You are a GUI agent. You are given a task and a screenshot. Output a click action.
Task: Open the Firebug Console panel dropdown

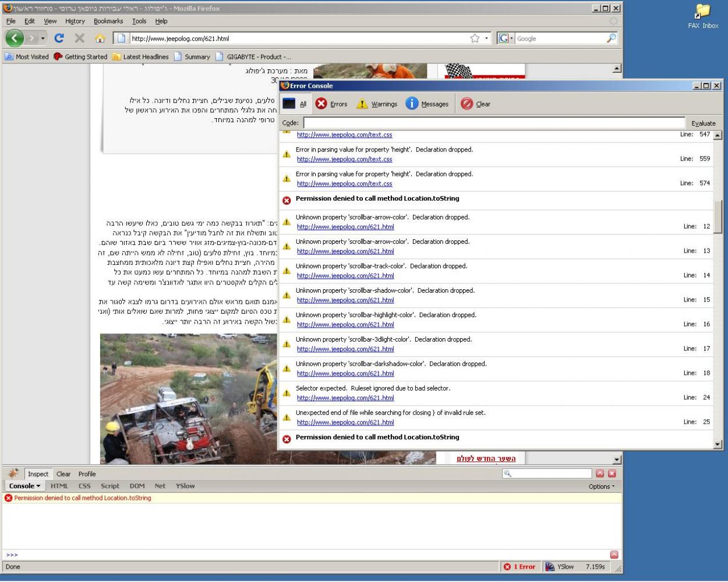(24, 486)
